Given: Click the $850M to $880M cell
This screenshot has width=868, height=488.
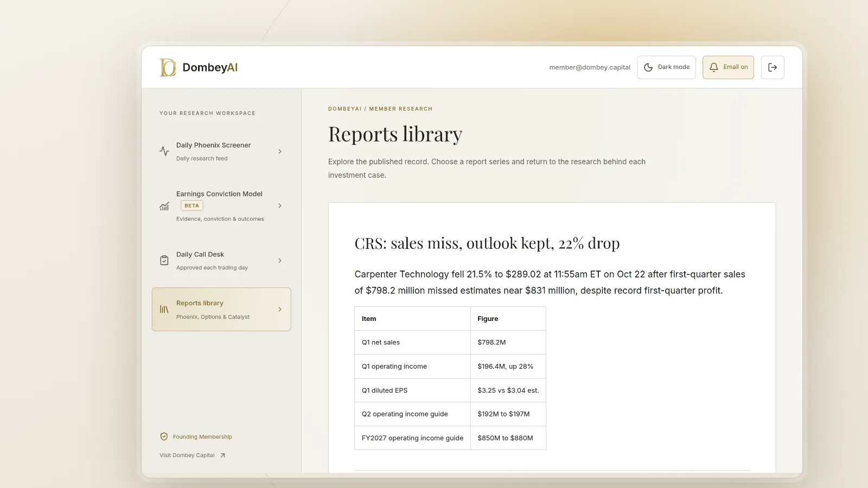Looking at the screenshot, I should 508,438.
